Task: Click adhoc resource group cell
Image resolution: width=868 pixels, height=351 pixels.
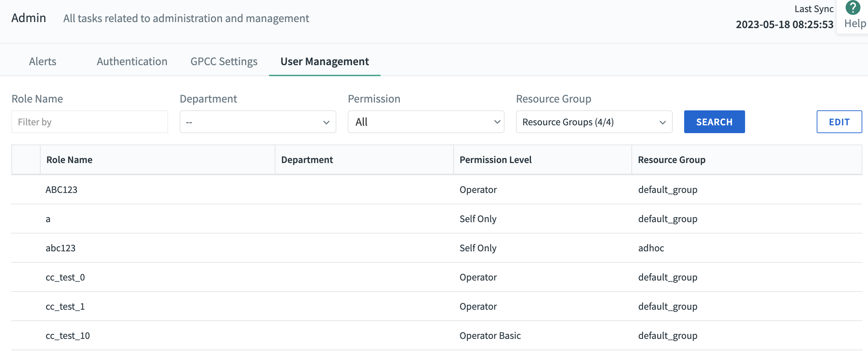Action: pyautogui.click(x=651, y=248)
